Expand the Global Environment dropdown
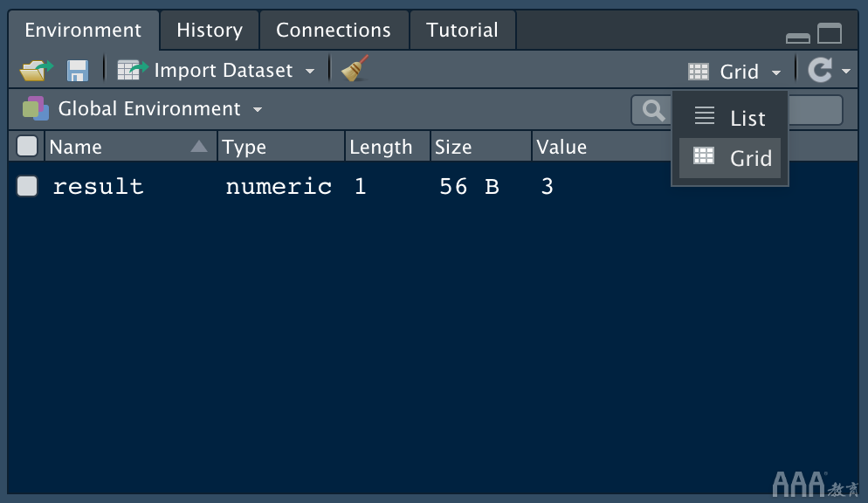Image resolution: width=868 pixels, height=503 pixels. tap(258, 110)
